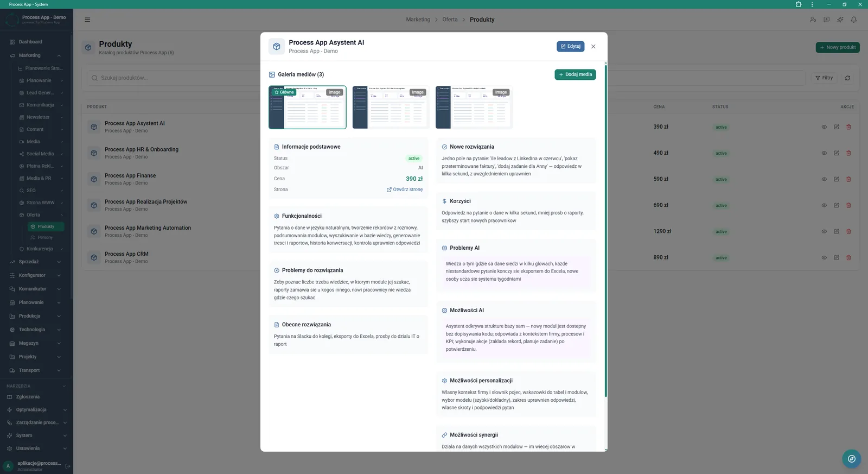Click the Edytuj button in the dialog

click(x=570, y=46)
